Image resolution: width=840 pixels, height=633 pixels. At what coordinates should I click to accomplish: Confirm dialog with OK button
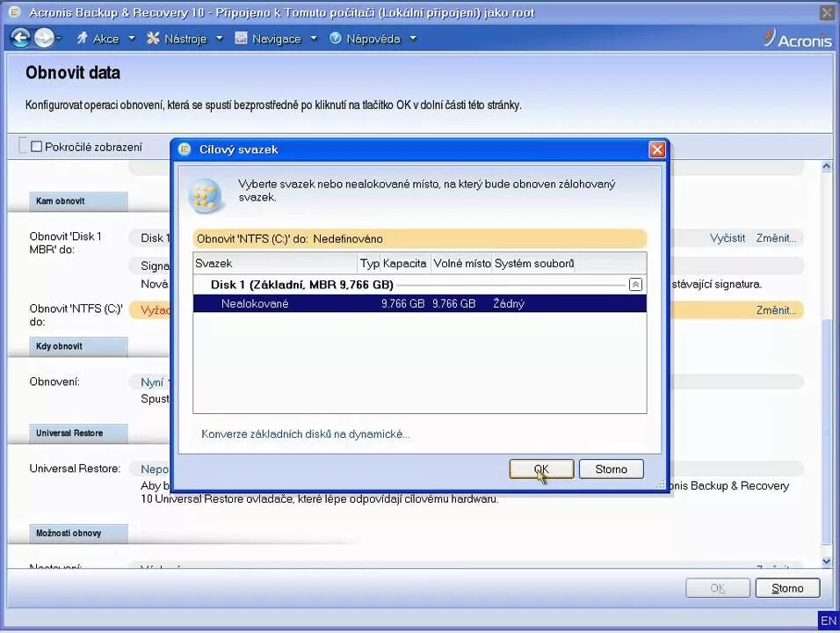click(541, 469)
